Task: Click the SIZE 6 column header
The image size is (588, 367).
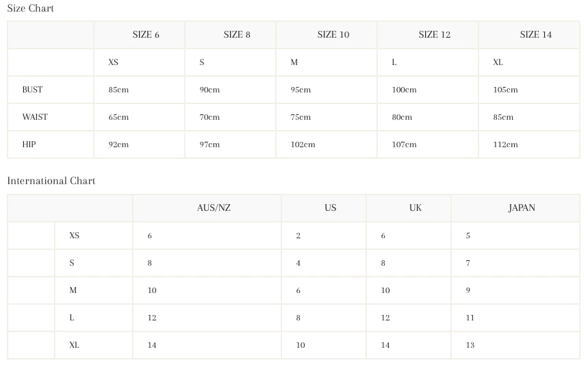Action: 146,35
